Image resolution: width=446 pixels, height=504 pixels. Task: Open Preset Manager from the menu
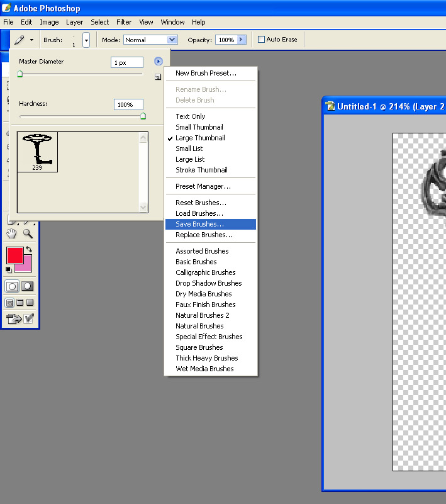pyautogui.click(x=211, y=186)
